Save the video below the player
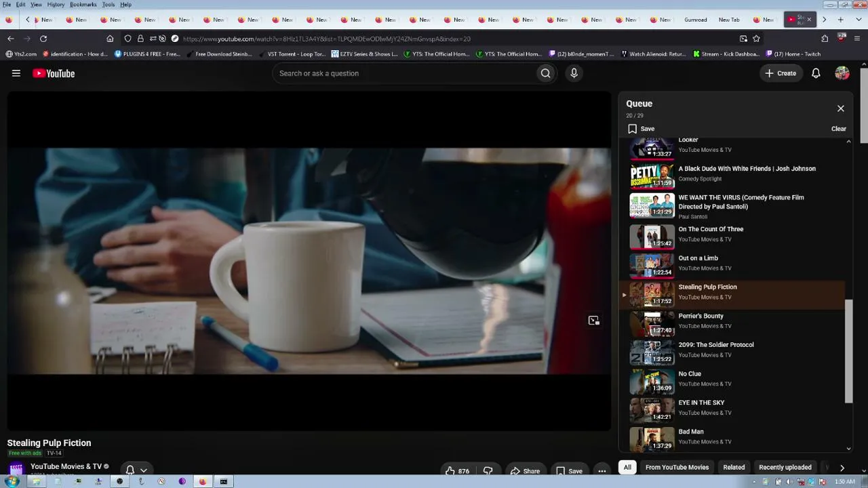This screenshot has width=868, height=488. tap(569, 471)
